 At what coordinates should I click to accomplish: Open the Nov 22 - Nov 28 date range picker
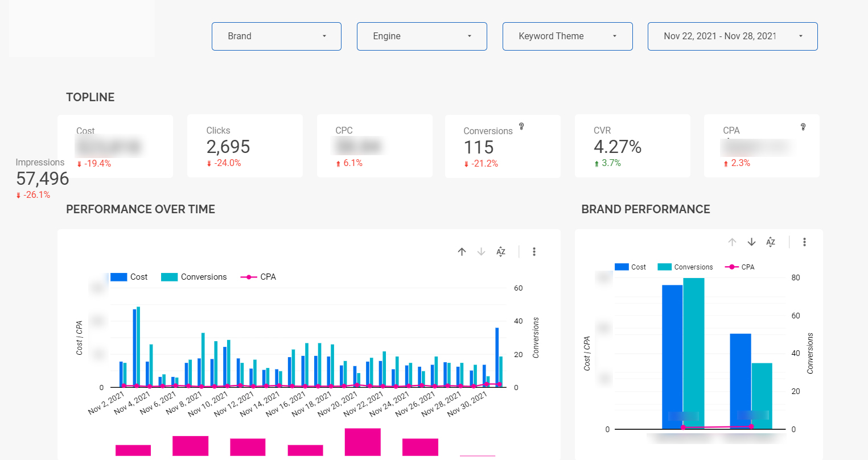click(733, 36)
